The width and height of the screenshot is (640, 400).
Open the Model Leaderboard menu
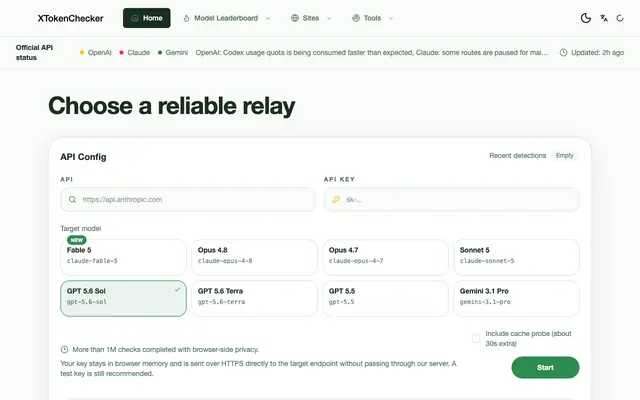point(227,18)
